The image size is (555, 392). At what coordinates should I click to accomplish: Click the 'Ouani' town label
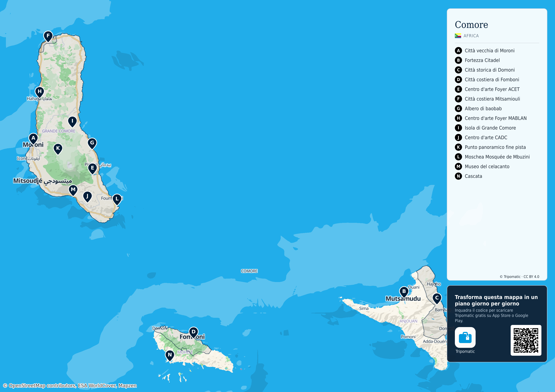(414, 287)
